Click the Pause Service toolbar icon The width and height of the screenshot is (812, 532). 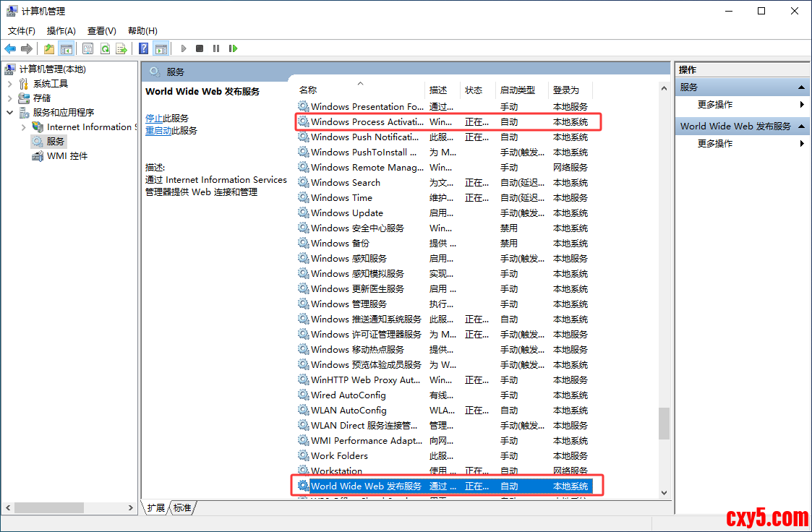point(216,48)
